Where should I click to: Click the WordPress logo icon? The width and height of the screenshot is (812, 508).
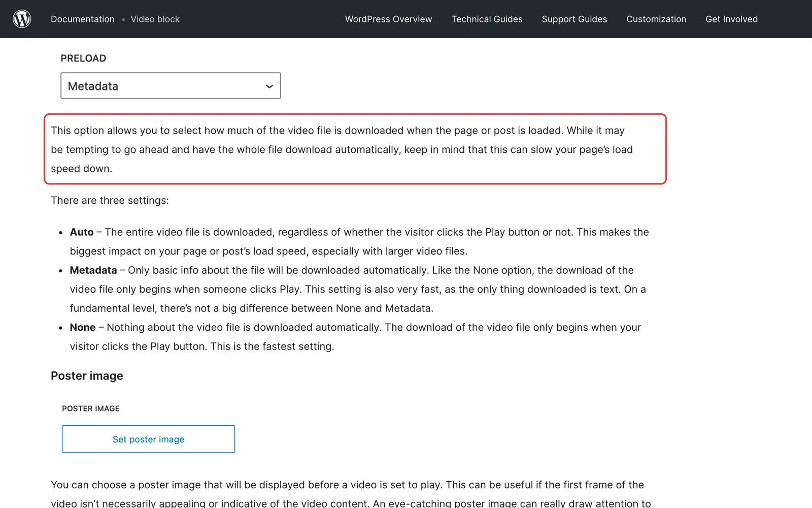tap(22, 19)
